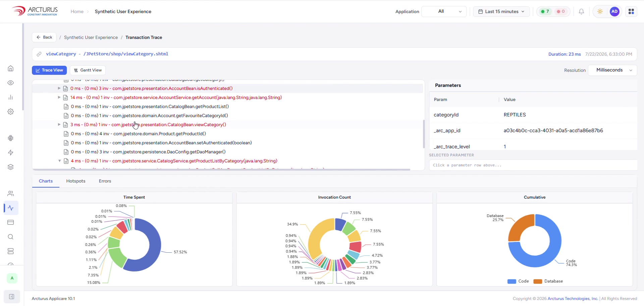The image size is (644, 306).
Task: Select the Trace View button
Action: point(49,70)
